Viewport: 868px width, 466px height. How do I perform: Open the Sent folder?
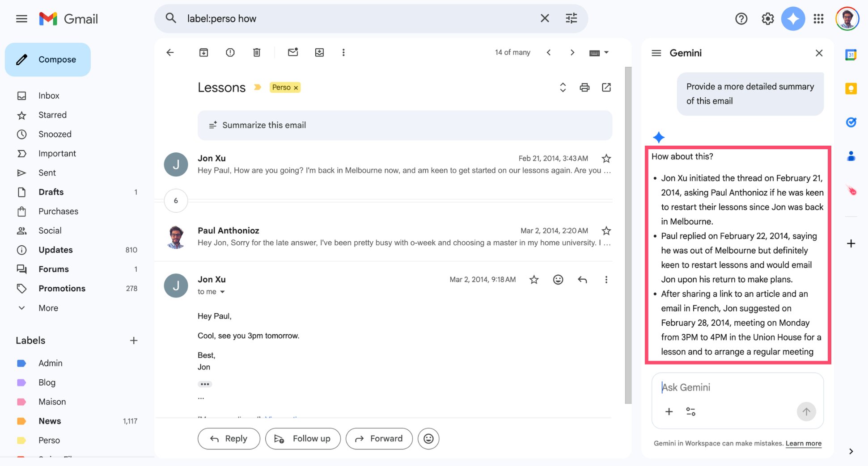click(x=47, y=172)
